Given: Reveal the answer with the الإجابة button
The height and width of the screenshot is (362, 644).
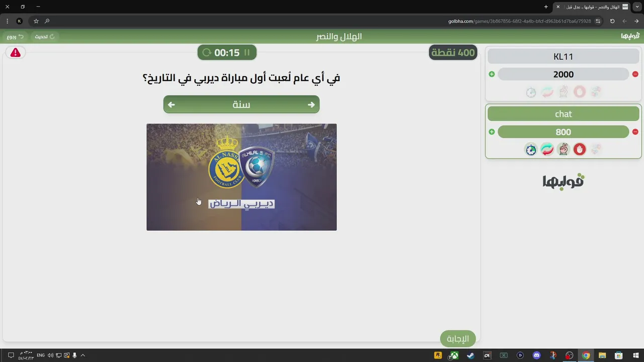Looking at the screenshot, I should (458, 338).
